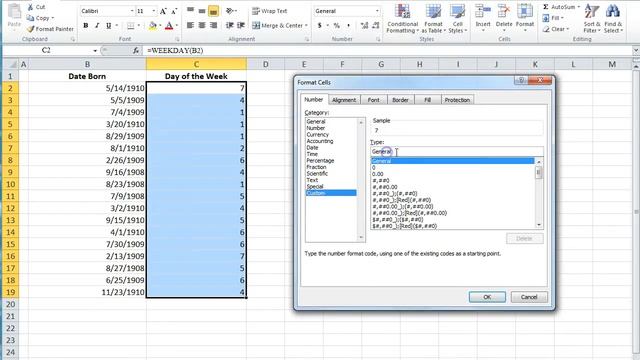Select top vertical alignment icon
Screen dimensions: 640x360
coord(190,11)
